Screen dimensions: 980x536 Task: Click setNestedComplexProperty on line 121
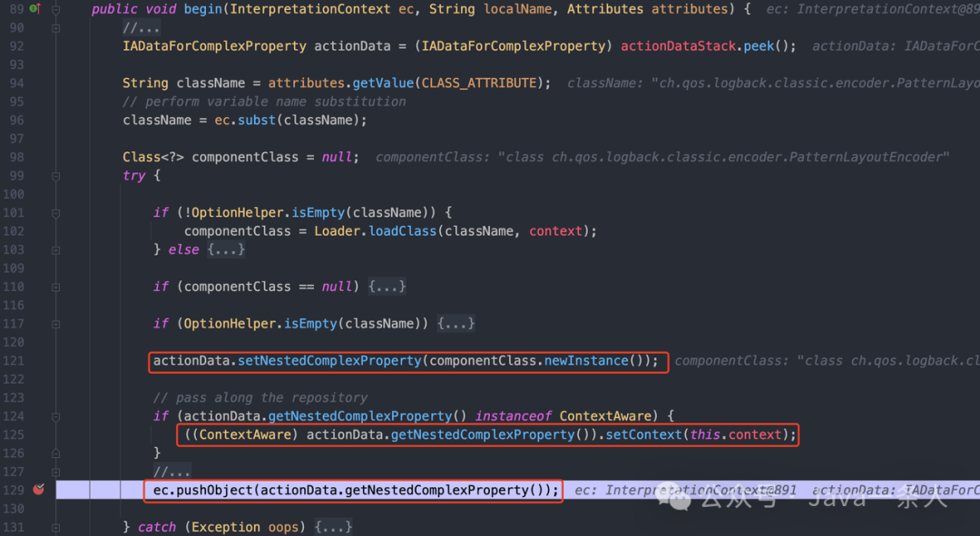coord(329,361)
